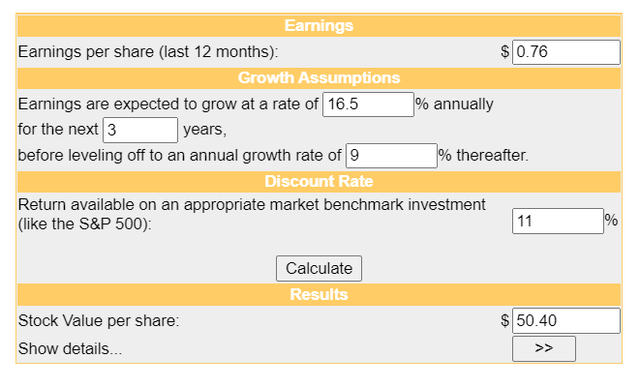Select the 16.5 growth rate field
The image size is (640, 388).
click(x=368, y=104)
